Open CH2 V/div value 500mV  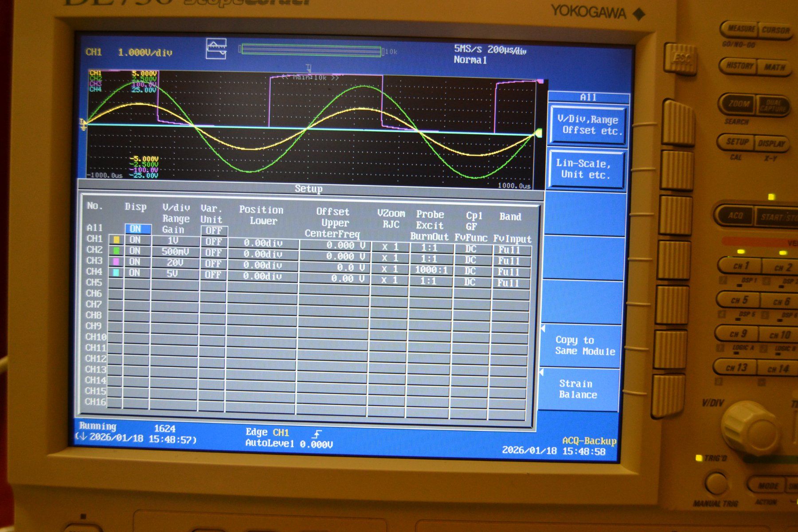[175, 252]
